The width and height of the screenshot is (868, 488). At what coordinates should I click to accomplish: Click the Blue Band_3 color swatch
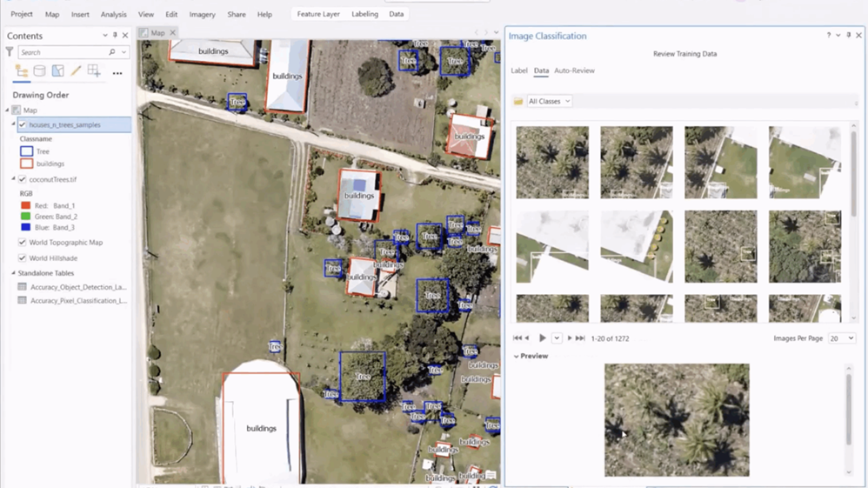tap(25, 227)
